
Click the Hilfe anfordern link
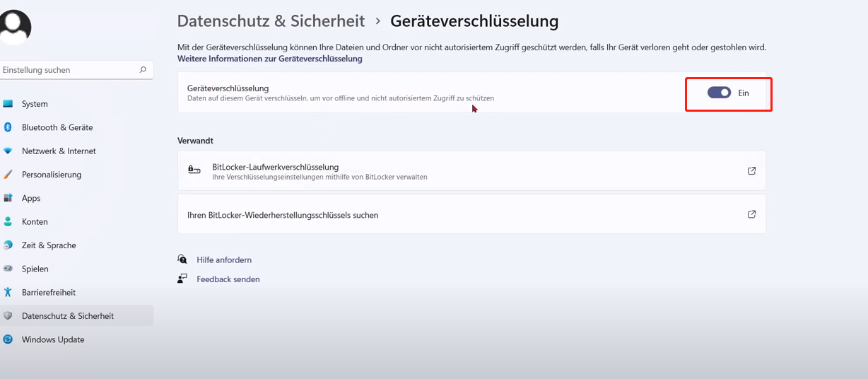(223, 260)
